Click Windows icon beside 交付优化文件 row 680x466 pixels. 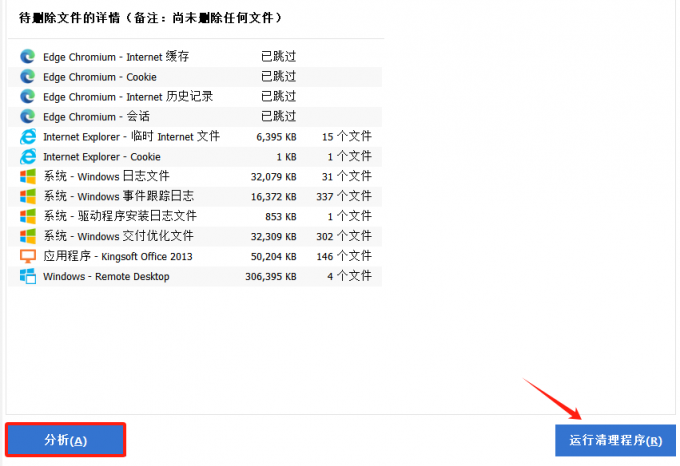pyautogui.click(x=28, y=236)
